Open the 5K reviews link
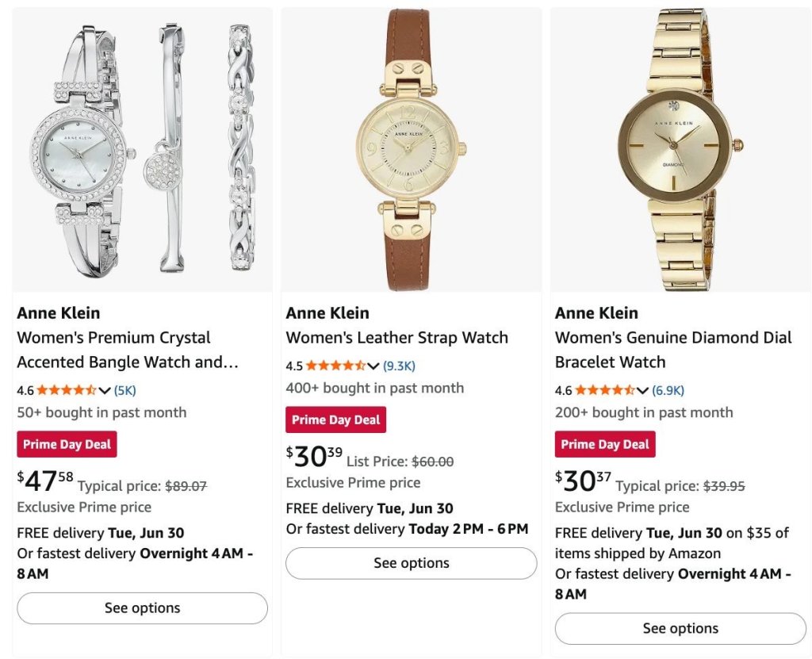 (x=124, y=390)
